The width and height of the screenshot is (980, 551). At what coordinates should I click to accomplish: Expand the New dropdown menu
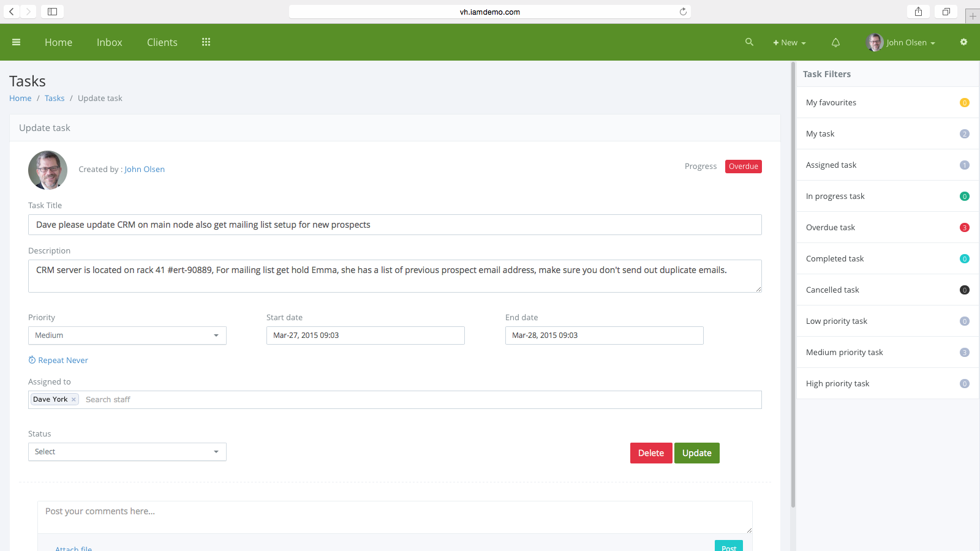pos(789,43)
